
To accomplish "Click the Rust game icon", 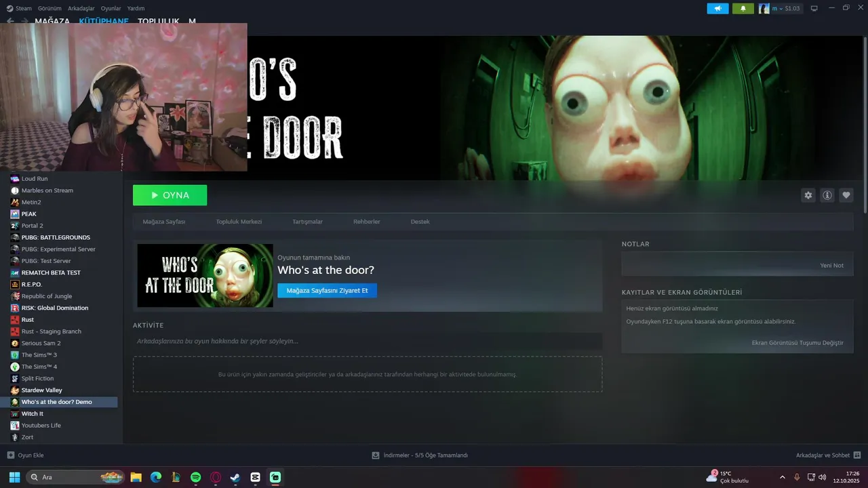I will coord(15,319).
